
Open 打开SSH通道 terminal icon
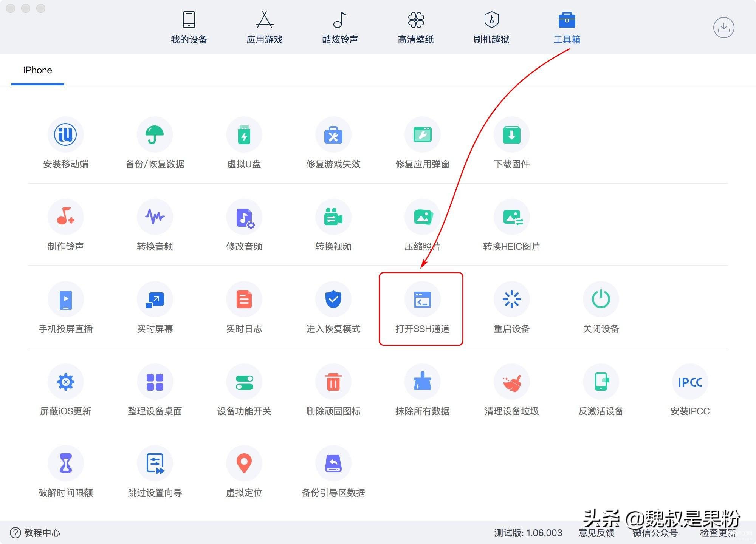423,299
